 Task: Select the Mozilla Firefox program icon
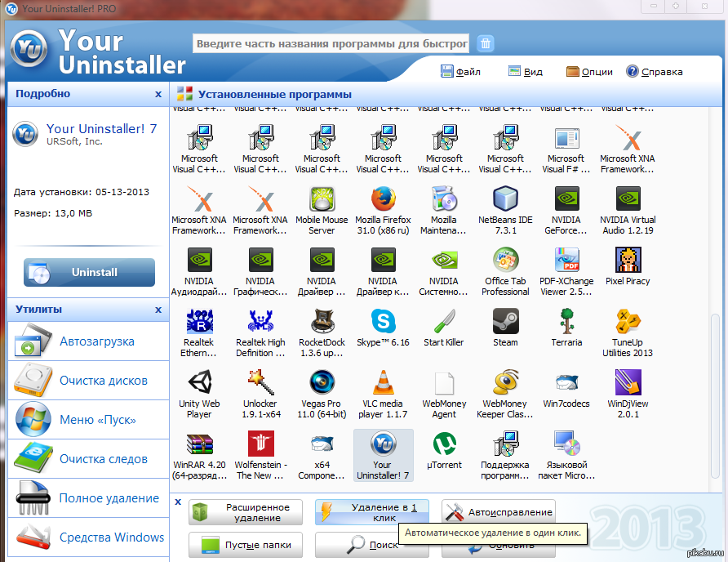point(383,199)
